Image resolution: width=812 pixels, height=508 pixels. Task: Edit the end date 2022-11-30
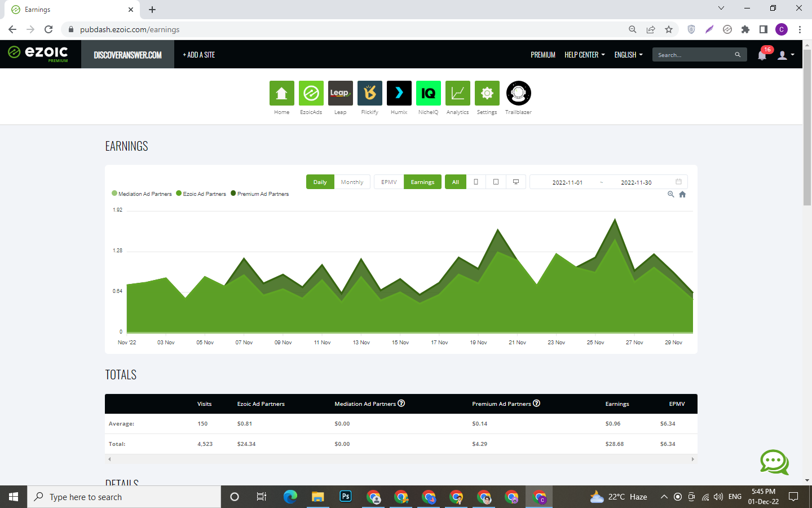[636, 182]
